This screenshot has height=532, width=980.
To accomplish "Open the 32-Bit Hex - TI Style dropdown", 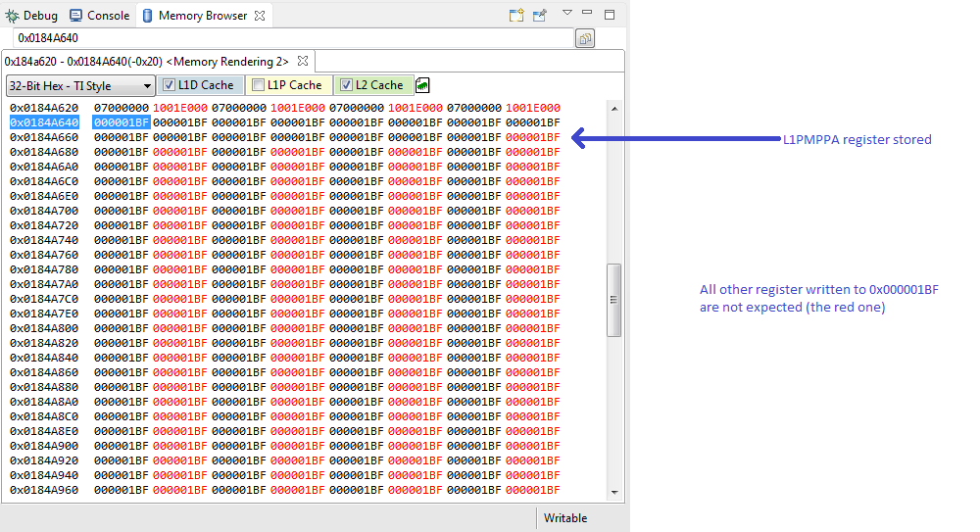I will pos(80,85).
